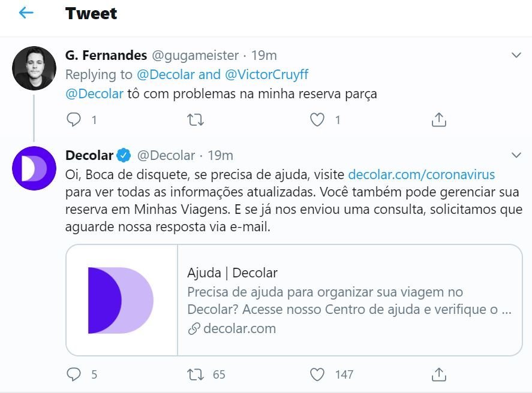Open Decolar's purple profile avatar
The width and height of the screenshot is (532, 393).
coord(34,168)
